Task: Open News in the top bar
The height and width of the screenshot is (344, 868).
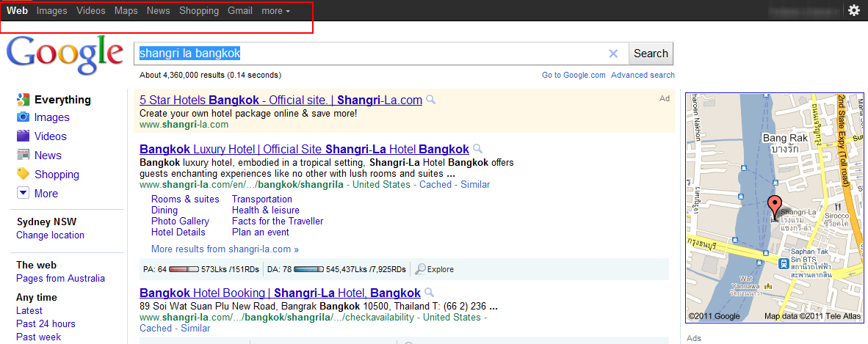Action: click(159, 10)
